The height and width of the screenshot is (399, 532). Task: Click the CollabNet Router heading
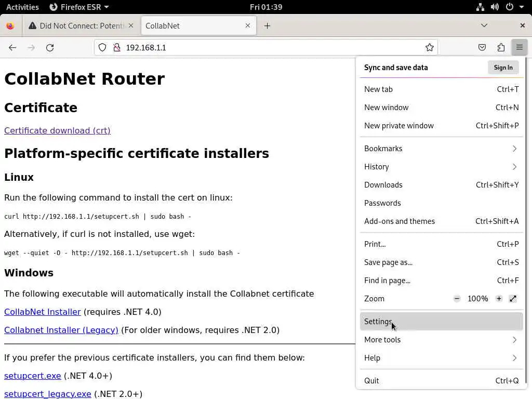point(85,79)
